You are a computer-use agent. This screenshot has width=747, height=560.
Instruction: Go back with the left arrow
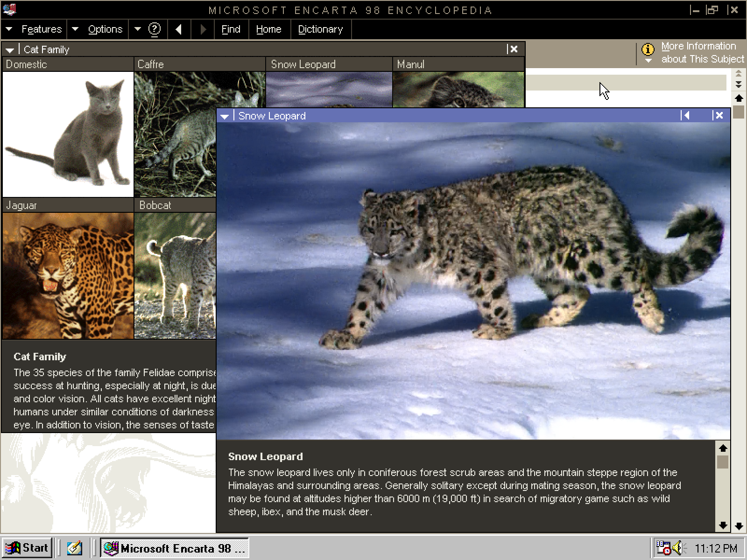click(178, 29)
